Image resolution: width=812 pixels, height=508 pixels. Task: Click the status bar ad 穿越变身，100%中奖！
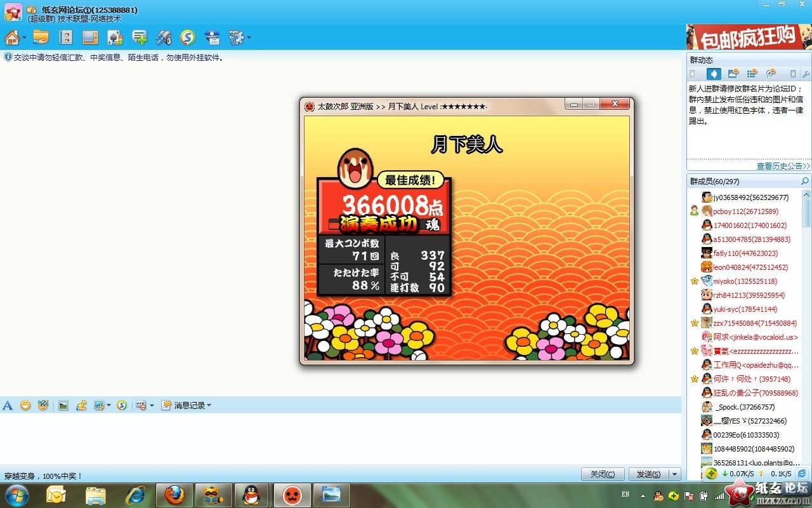click(43, 476)
